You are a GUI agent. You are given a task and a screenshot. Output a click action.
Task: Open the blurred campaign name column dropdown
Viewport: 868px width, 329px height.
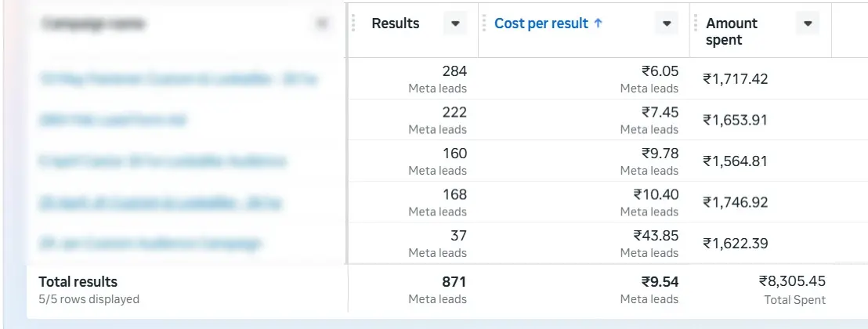(x=322, y=23)
